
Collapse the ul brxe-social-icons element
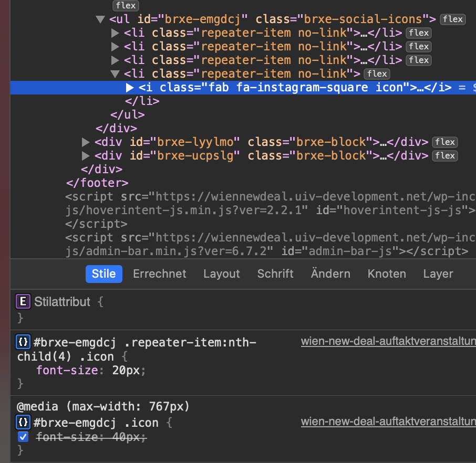pos(100,19)
